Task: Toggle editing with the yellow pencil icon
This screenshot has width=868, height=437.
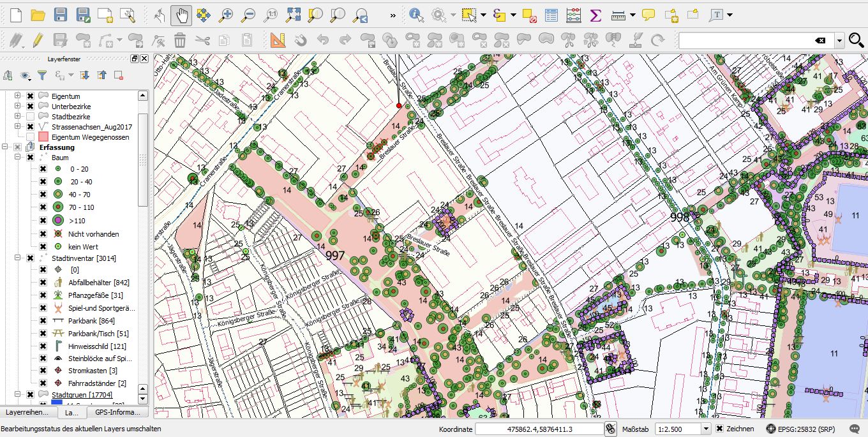Action: coord(38,40)
